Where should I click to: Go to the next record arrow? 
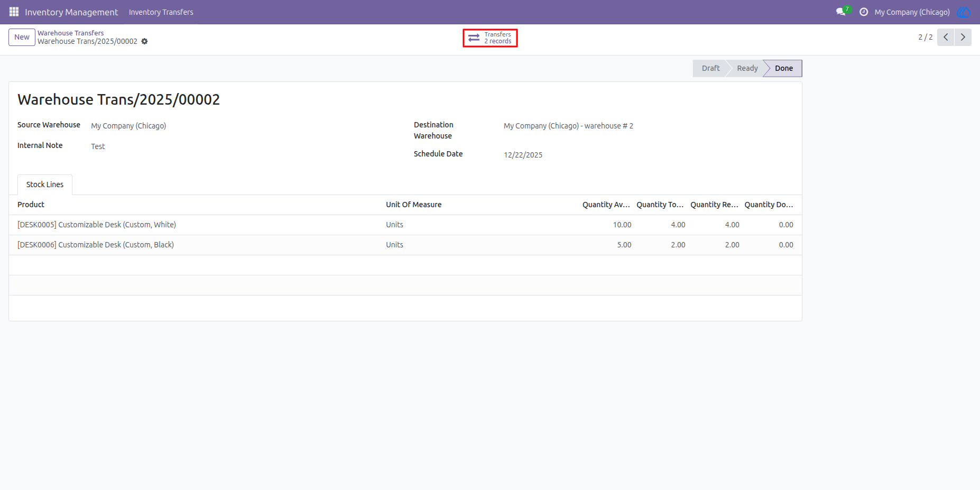click(963, 37)
